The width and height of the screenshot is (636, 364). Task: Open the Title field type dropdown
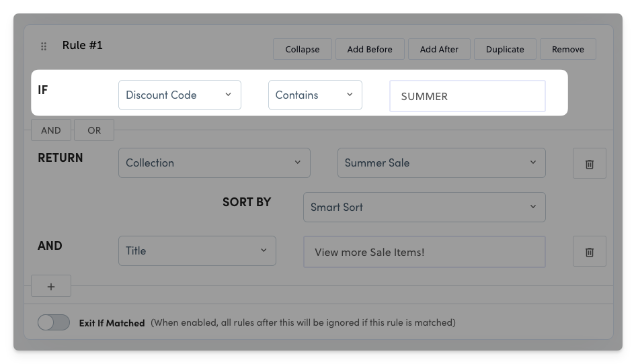click(197, 251)
